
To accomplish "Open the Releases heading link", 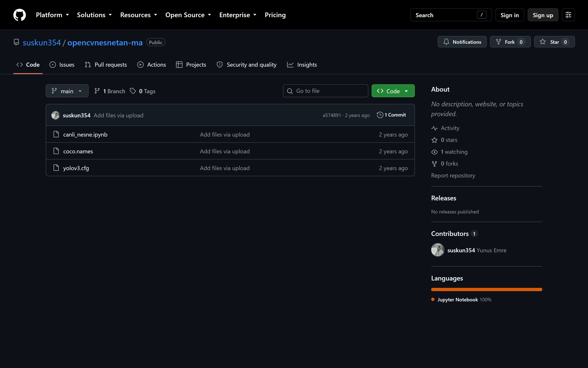I will coord(444,198).
